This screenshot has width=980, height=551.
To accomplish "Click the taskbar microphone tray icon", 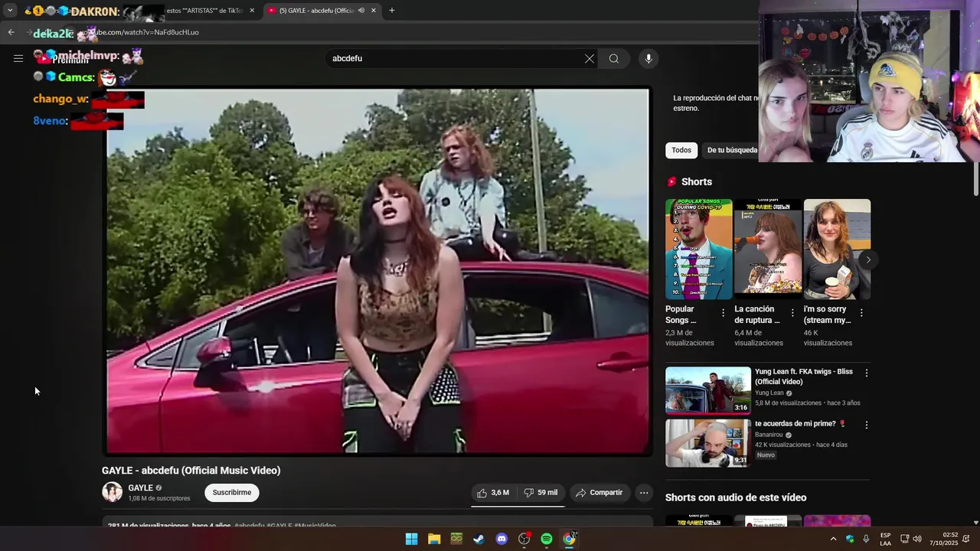I will (866, 539).
